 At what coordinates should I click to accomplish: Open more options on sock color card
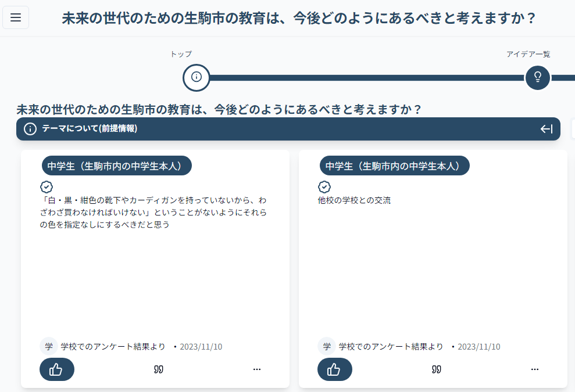click(257, 369)
